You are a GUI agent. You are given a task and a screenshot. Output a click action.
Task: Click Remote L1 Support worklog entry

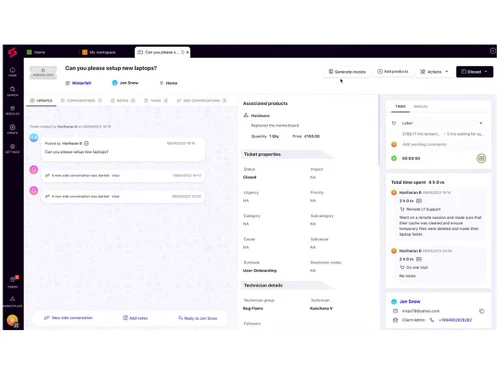click(x=423, y=209)
